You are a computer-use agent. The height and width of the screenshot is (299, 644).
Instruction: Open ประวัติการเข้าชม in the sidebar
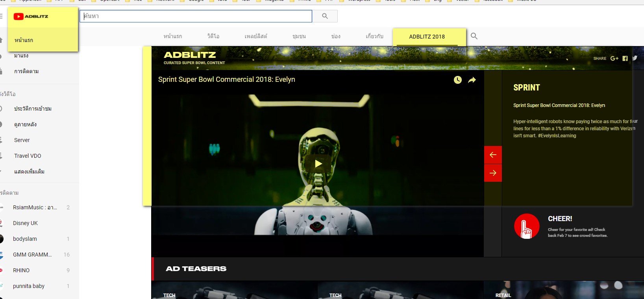point(33,109)
